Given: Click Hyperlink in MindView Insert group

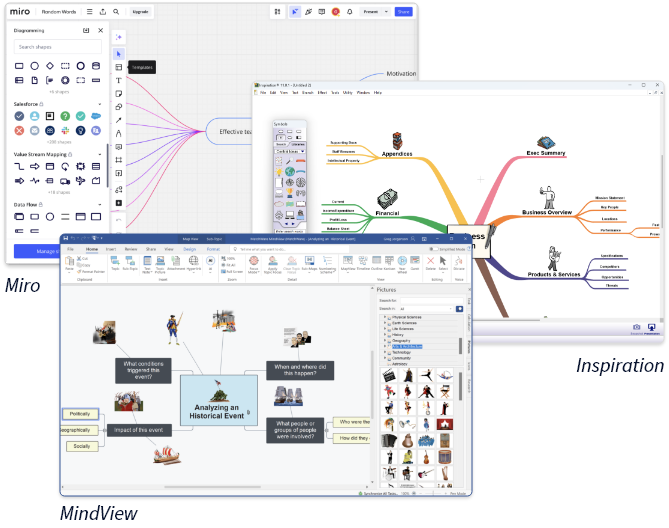Looking at the screenshot, I should click(193, 264).
